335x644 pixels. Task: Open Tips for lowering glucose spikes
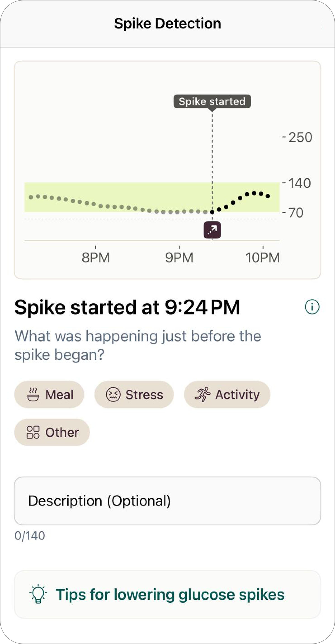(x=170, y=594)
